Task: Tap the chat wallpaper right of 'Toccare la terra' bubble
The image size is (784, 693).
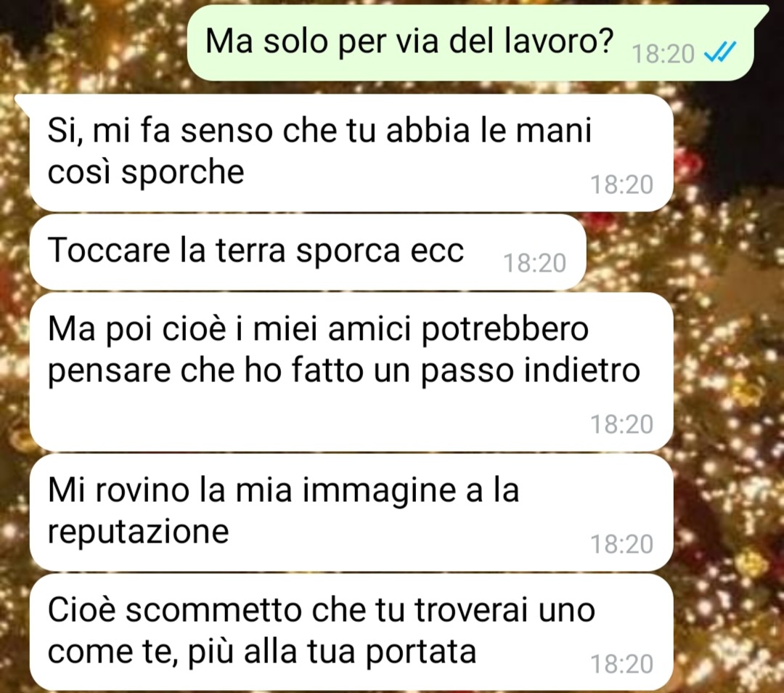Action: (680, 253)
